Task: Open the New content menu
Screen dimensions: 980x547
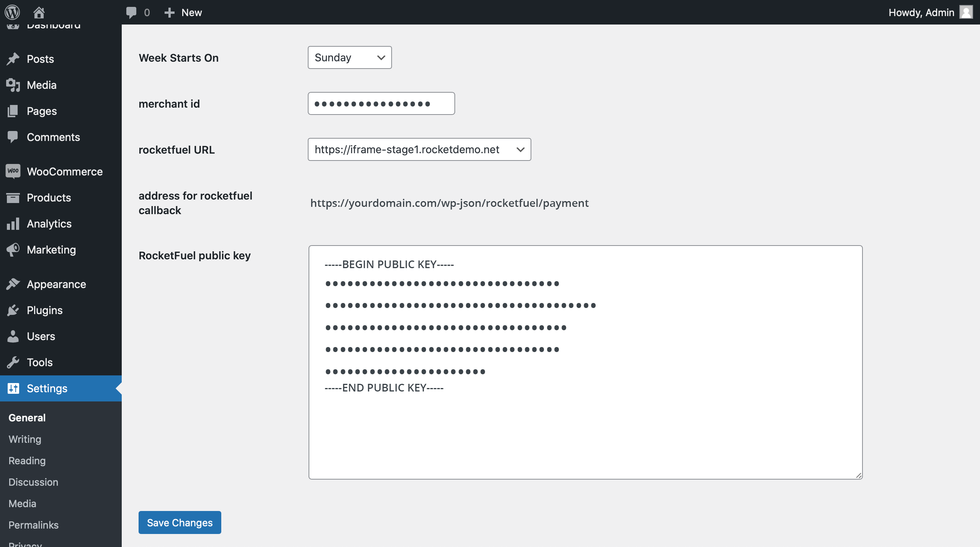Action: (x=183, y=12)
